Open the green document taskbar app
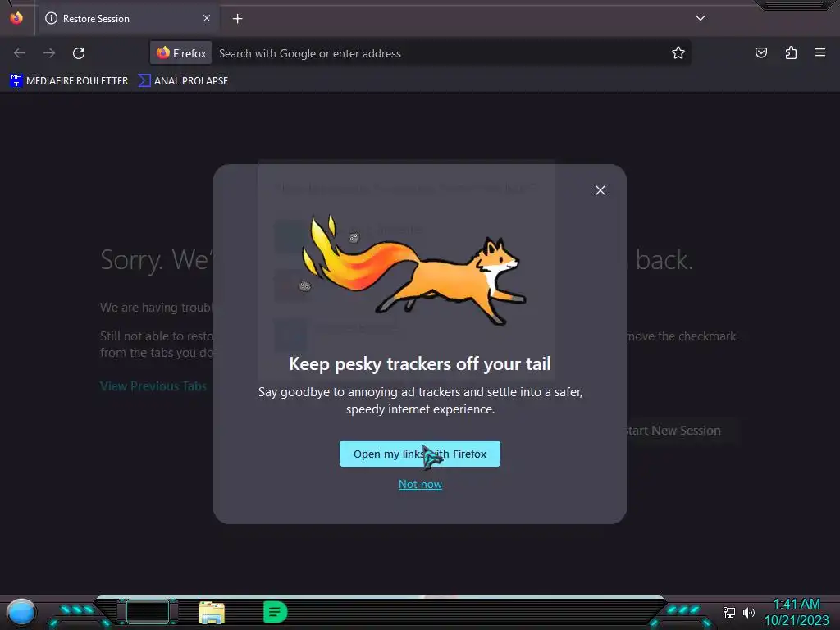The width and height of the screenshot is (840, 630). coord(276,612)
